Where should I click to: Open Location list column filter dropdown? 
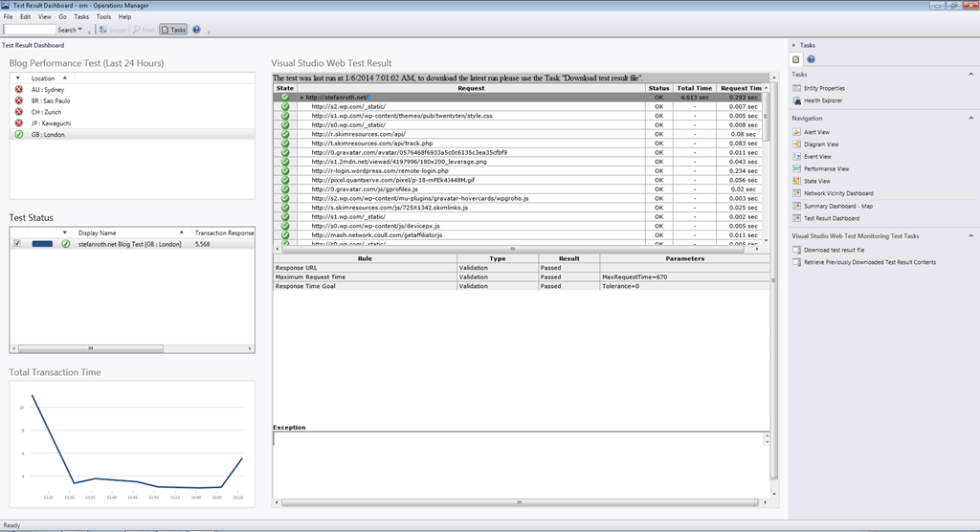pos(17,78)
